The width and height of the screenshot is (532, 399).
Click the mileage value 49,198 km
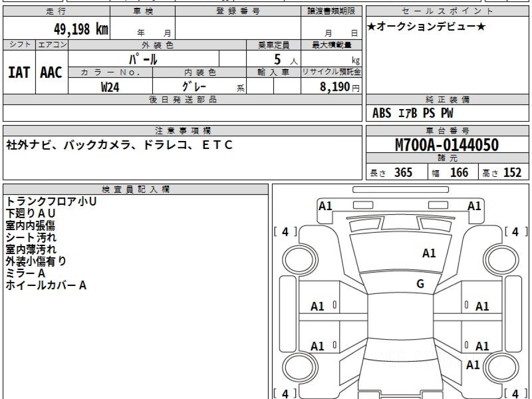(81, 30)
